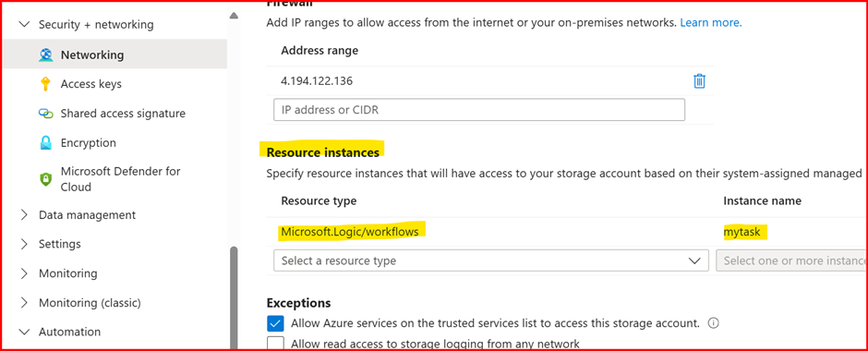Click sidebar scroll up arrow

tap(234, 16)
